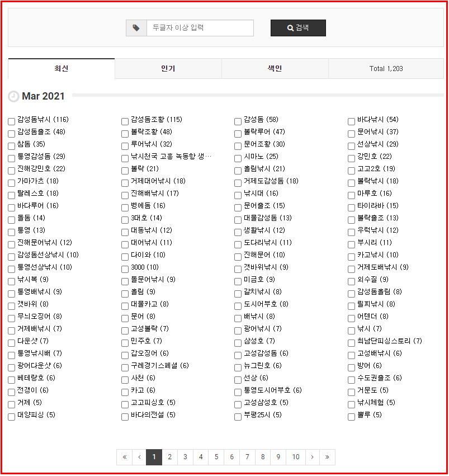Click the tag icon beside search field
Screen dimensions: 449x476
pos(136,28)
